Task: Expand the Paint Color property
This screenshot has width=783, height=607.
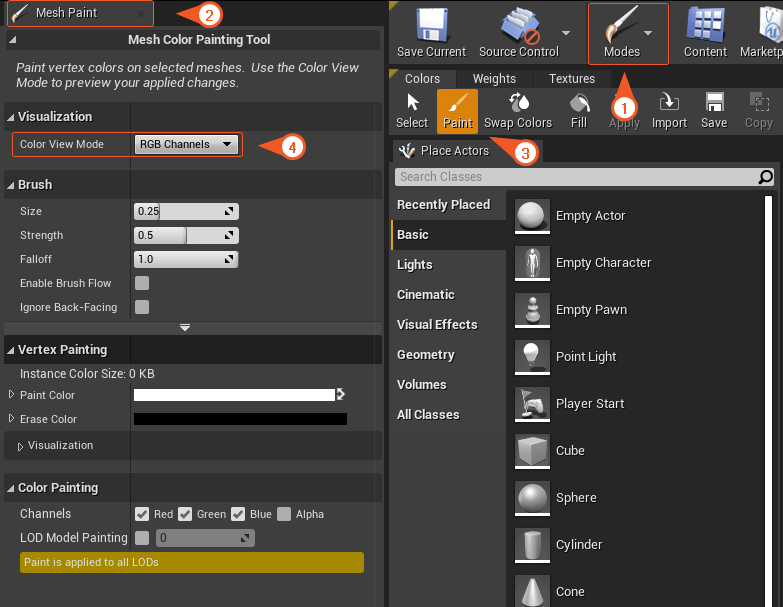Action: tap(12, 395)
